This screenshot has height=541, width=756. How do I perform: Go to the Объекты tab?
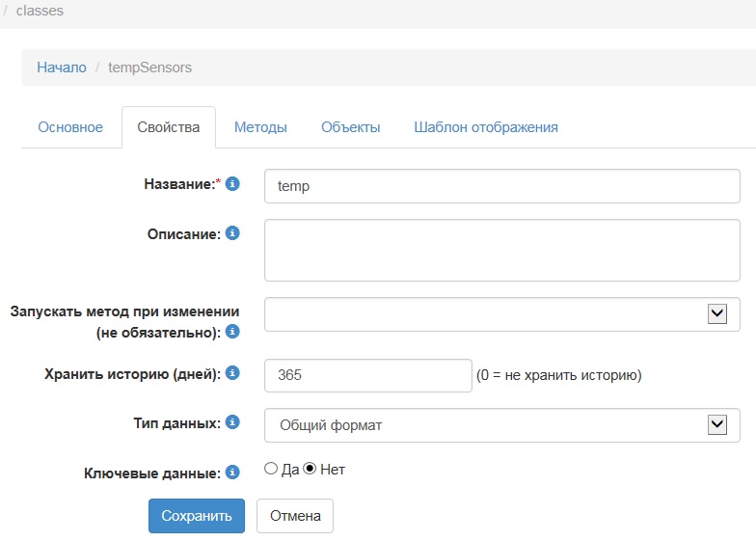click(x=350, y=127)
